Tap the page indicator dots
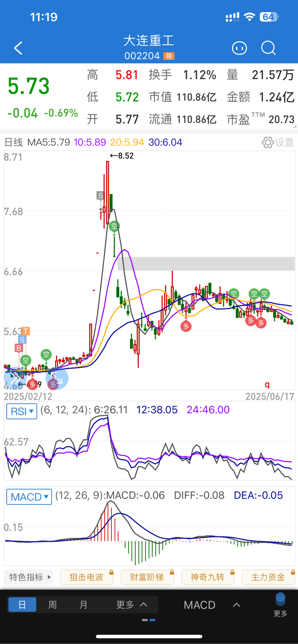Screen dimensions: 298x644 (x=149, y=620)
